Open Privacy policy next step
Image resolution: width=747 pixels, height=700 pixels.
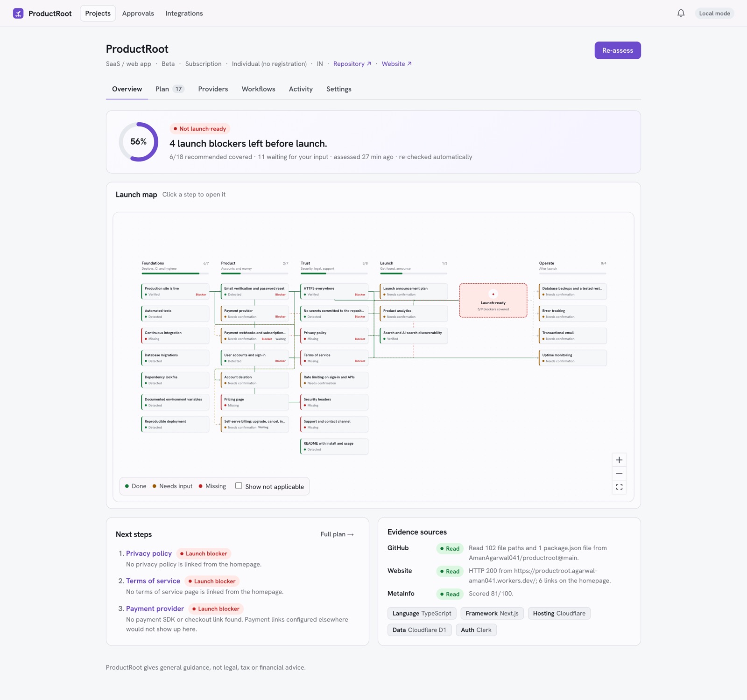pos(149,553)
